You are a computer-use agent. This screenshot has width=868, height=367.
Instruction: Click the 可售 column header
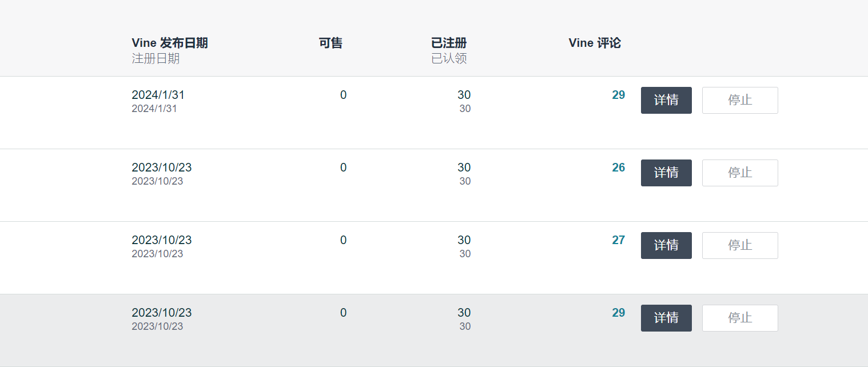click(x=331, y=43)
